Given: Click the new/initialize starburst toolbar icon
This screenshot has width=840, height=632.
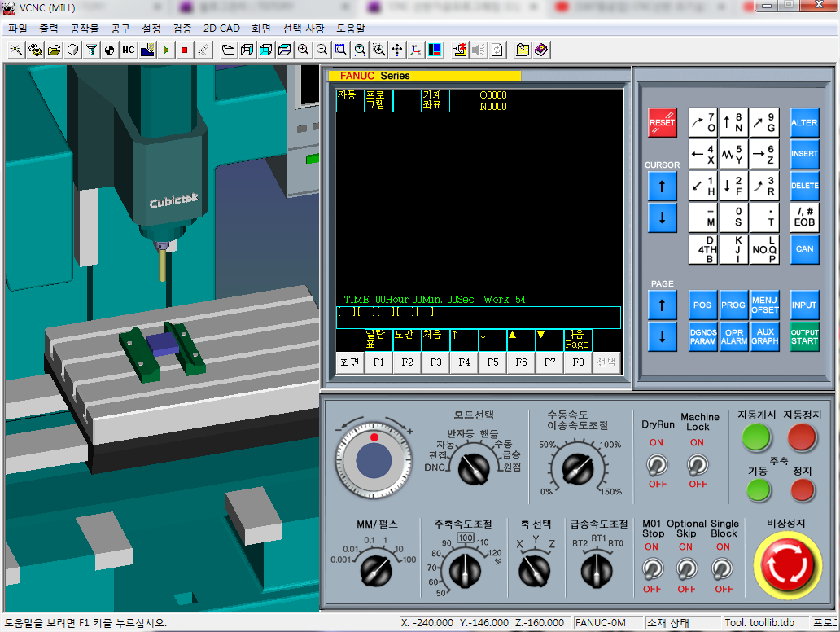Looking at the screenshot, I should tap(16, 50).
